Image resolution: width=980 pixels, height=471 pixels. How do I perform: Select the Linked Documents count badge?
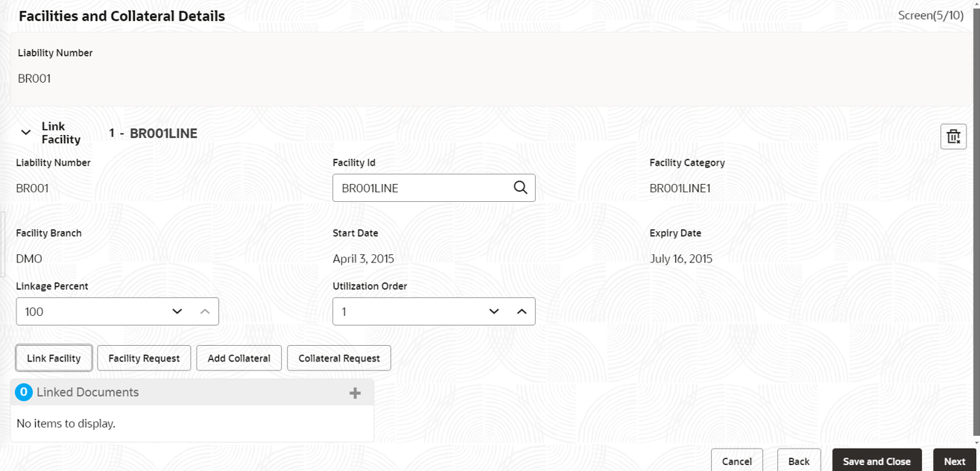[24, 392]
